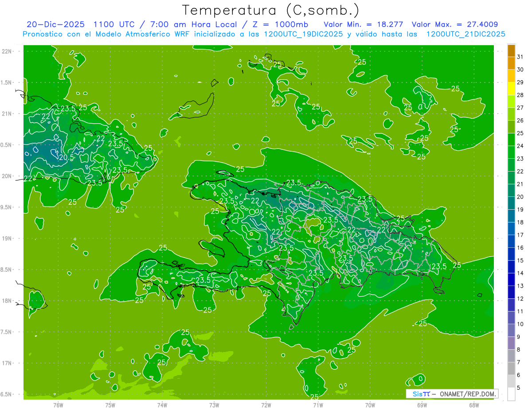Image resolution: width=532 pixels, height=411 pixels.
Task: Click the blue swatch between legend 15 and 16
Action: [x=512, y=254]
